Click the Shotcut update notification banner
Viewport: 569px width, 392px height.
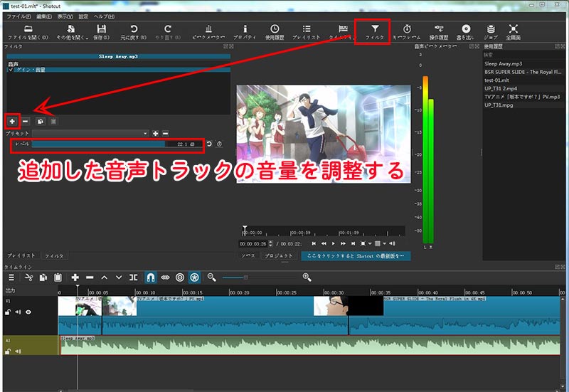[356, 256]
